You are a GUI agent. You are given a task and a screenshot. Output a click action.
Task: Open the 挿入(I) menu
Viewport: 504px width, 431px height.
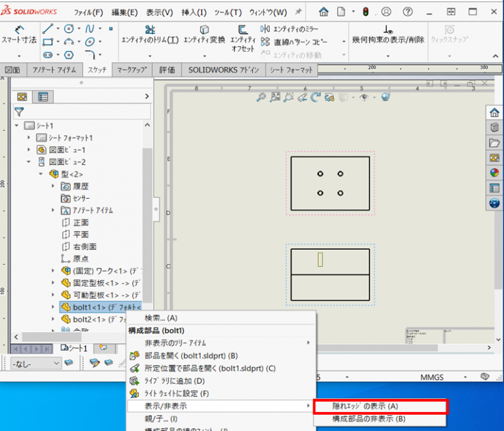(x=194, y=12)
